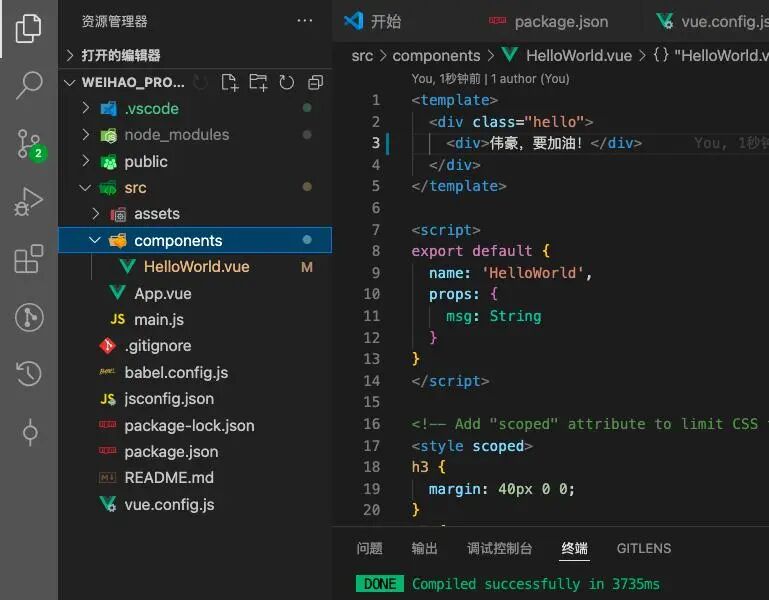Open README.md file

coord(195,477)
